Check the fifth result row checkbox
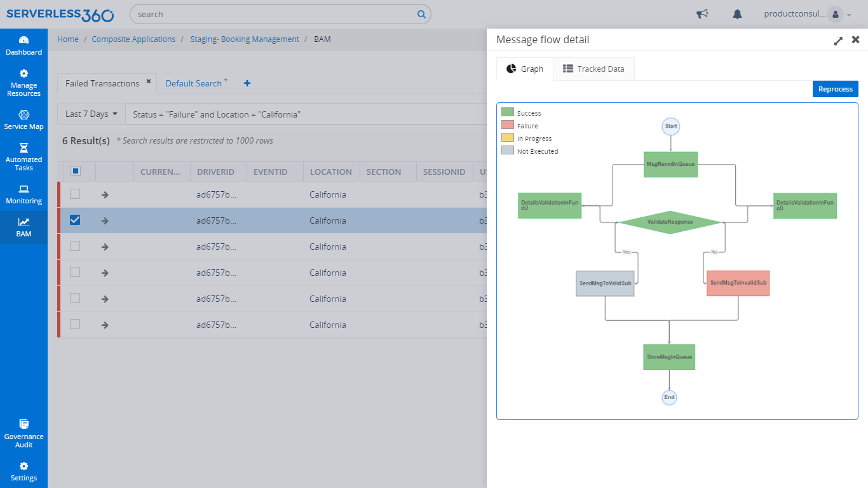 click(x=75, y=298)
